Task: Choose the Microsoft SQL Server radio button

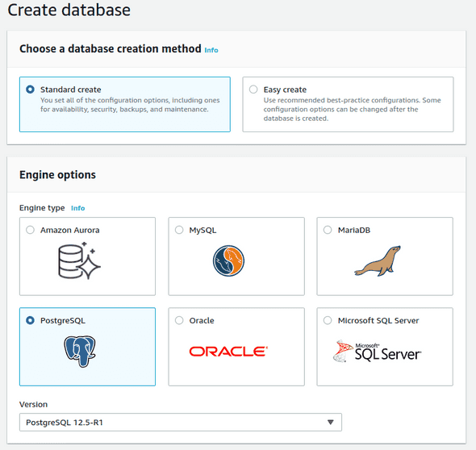Action: pyautogui.click(x=328, y=320)
